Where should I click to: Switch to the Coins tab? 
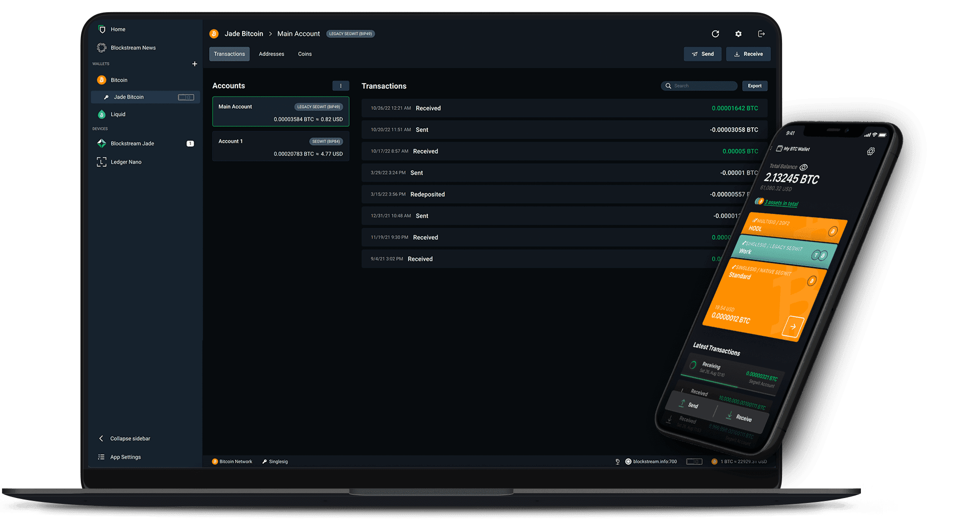click(305, 54)
